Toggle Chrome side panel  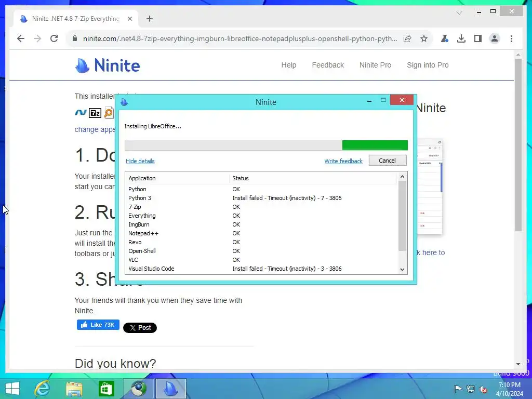478,38
